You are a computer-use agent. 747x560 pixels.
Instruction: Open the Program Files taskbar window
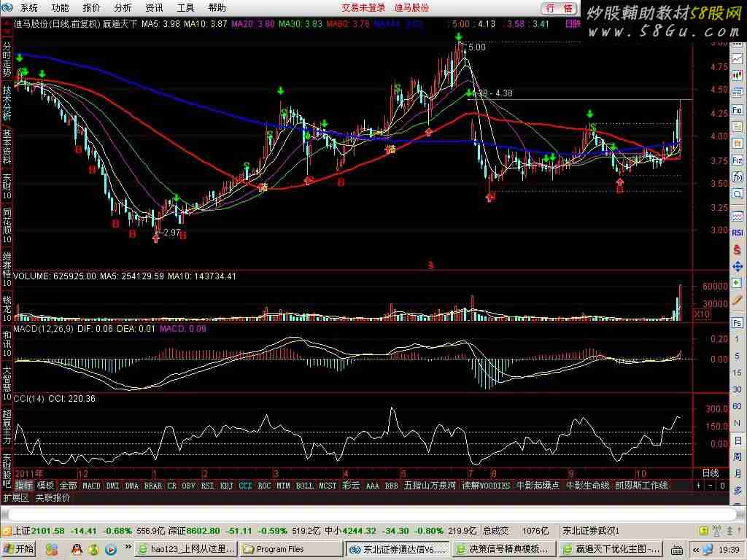click(x=290, y=549)
